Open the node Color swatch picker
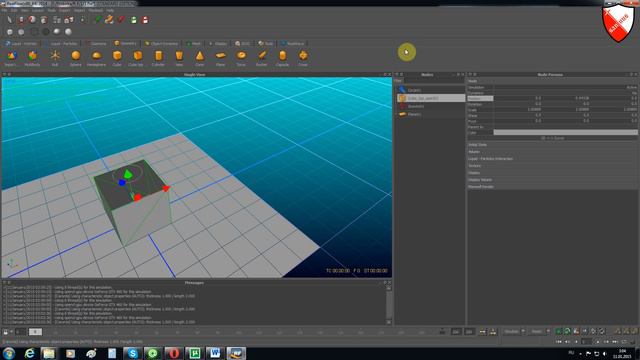The width and height of the screenshot is (640, 360). pyautogui.click(x=566, y=133)
